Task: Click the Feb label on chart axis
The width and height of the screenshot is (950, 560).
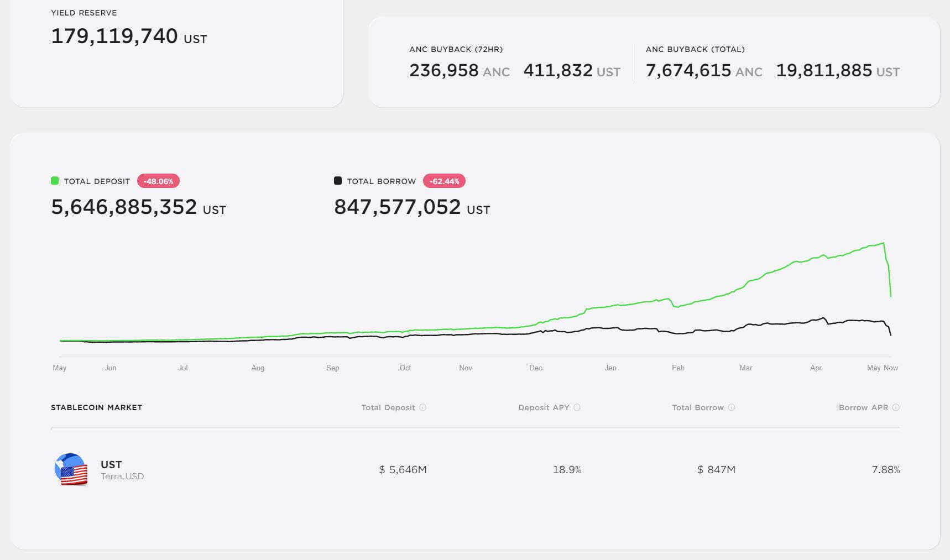Action: coord(678,368)
